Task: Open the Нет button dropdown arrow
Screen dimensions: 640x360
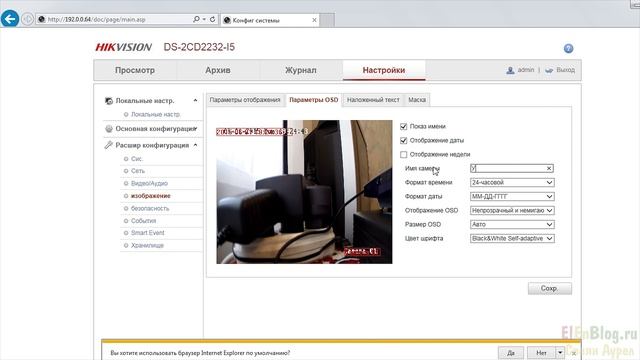Action: click(x=560, y=353)
